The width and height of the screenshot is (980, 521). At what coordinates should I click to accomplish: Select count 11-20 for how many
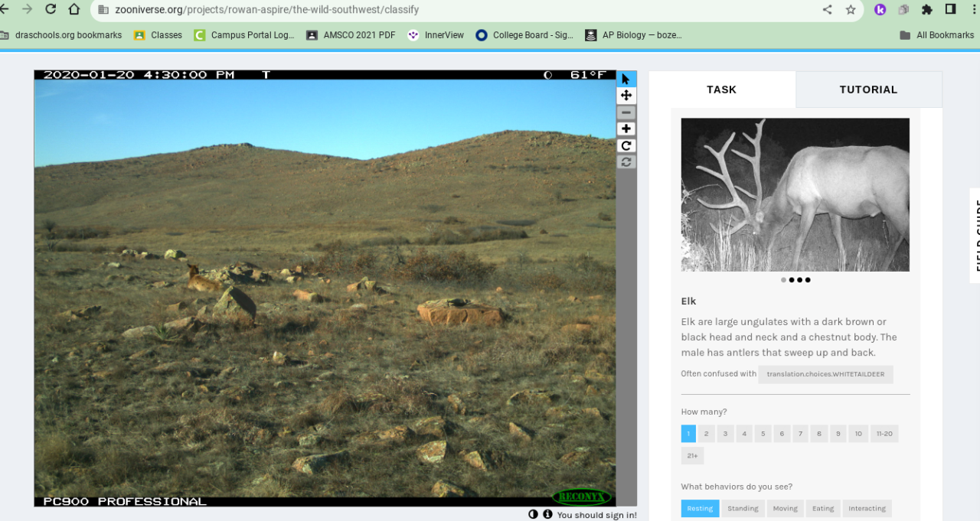click(x=884, y=434)
